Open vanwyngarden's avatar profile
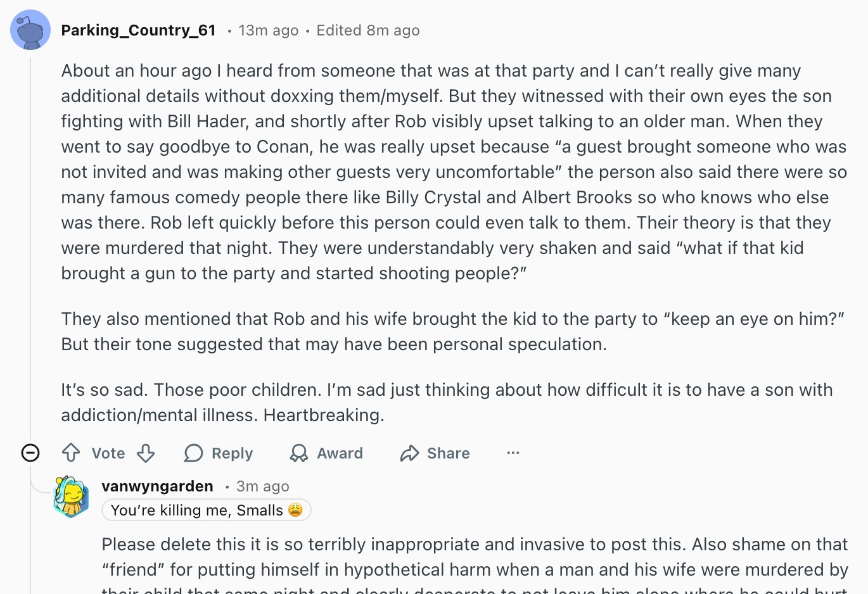Screen dimensions: 868x594 click(71, 497)
